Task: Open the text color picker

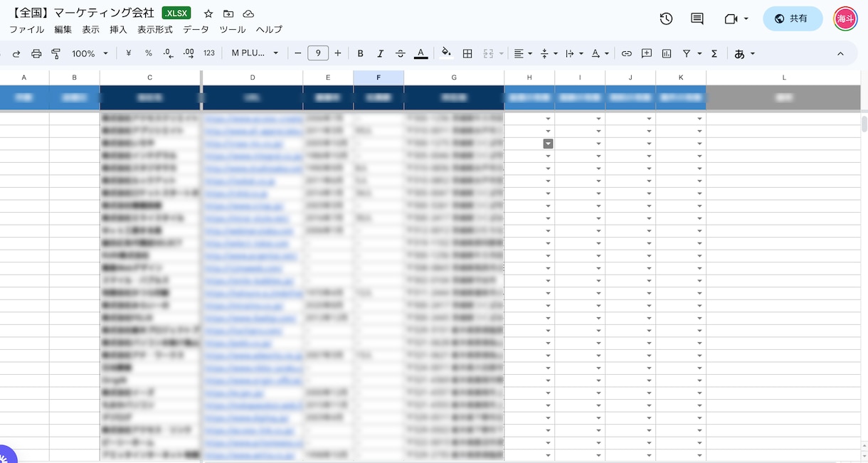Action: [420, 53]
